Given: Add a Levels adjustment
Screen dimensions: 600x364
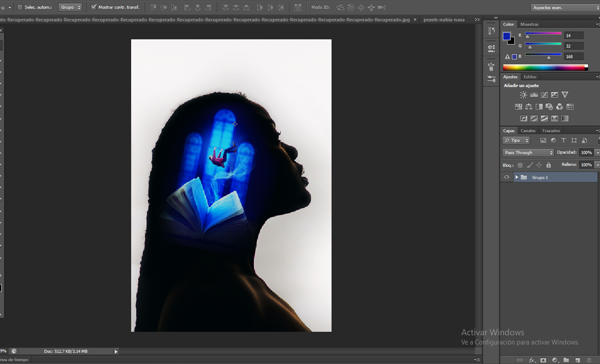Looking at the screenshot, I should pos(534,95).
